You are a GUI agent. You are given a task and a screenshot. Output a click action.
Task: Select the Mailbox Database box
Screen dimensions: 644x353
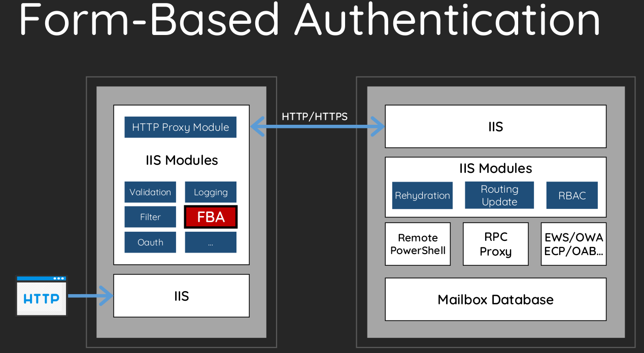coord(496,299)
